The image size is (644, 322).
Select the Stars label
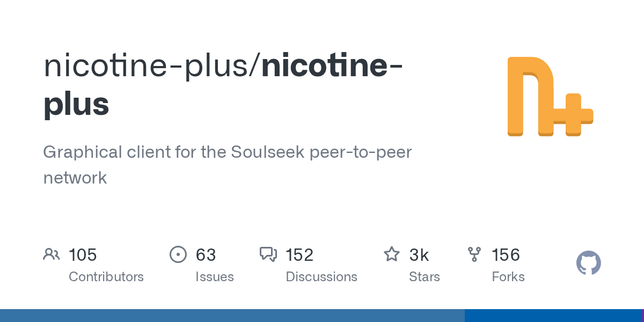[425, 277]
